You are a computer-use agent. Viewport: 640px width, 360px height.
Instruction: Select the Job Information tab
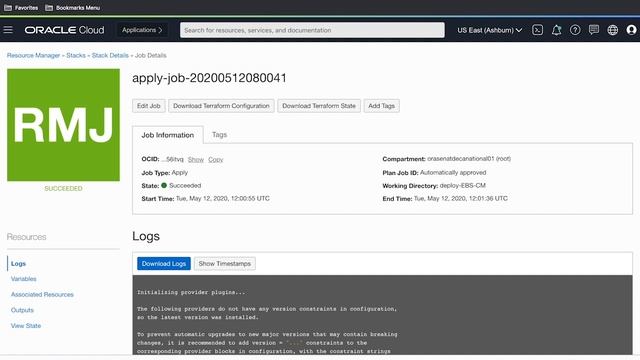tap(168, 135)
